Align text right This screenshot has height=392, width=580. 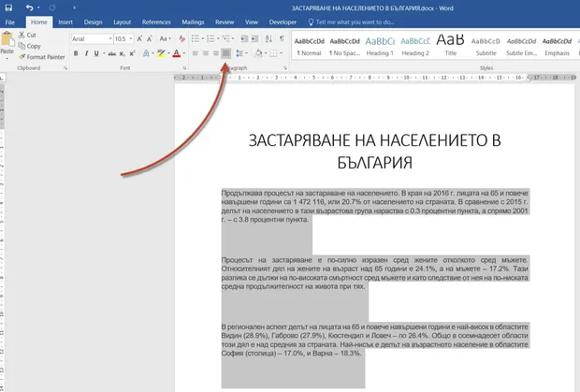point(216,53)
